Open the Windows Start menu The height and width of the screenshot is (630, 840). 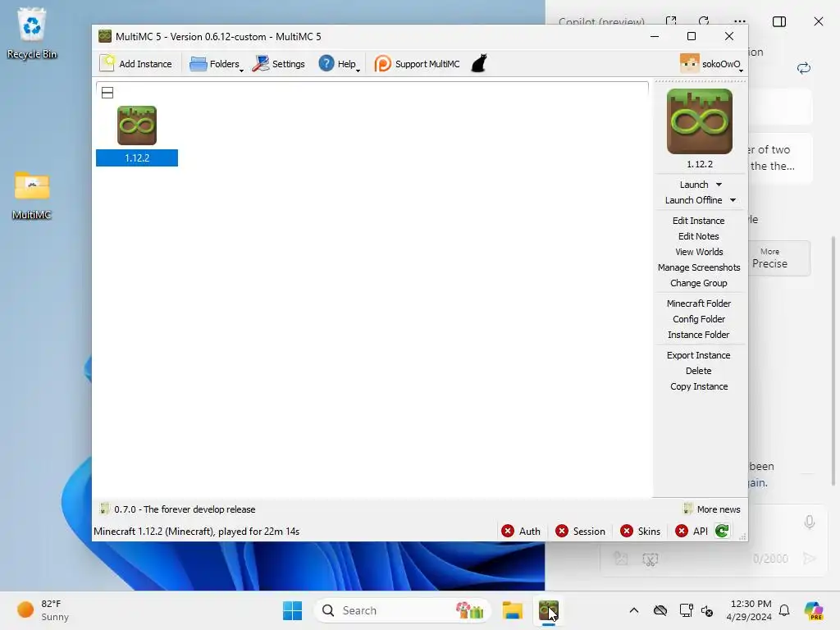(x=293, y=610)
